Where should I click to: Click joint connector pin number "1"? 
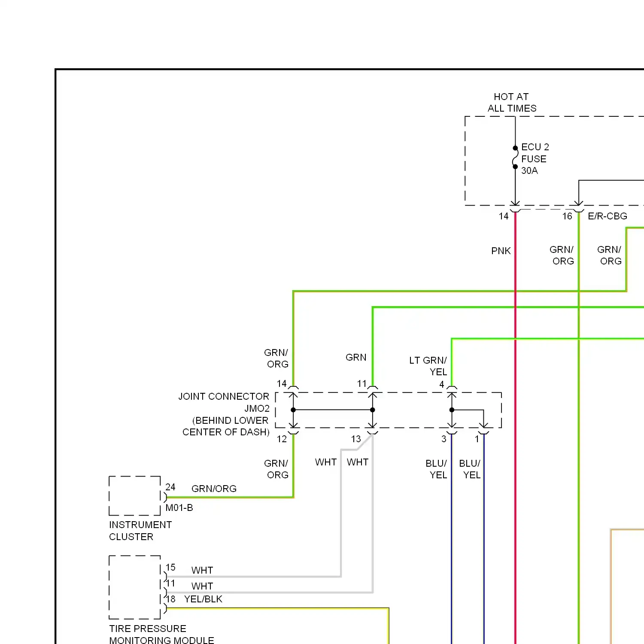pyautogui.click(x=477, y=439)
